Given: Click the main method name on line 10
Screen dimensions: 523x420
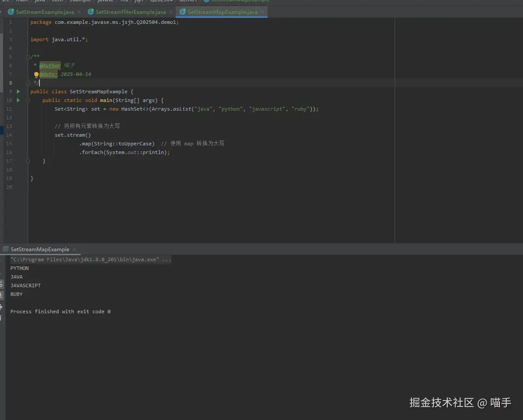Looking at the screenshot, I should click(x=106, y=100).
